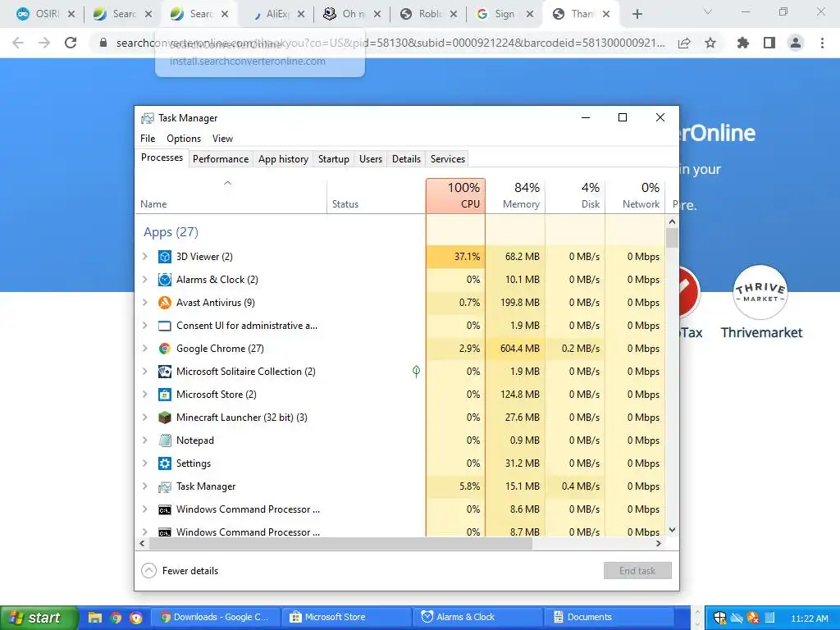Open the View menu in Task Manager
Image resolution: width=840 pixels, height=630 pixels.
click(222, 138)
